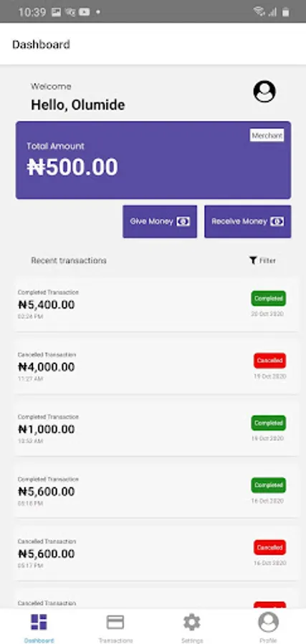Click the YouTube notification icon in status bar

point(85,12)
